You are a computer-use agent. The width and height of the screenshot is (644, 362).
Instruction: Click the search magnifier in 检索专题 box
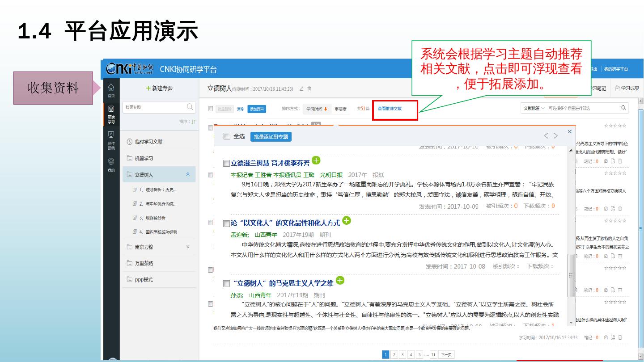coord(190,107)
